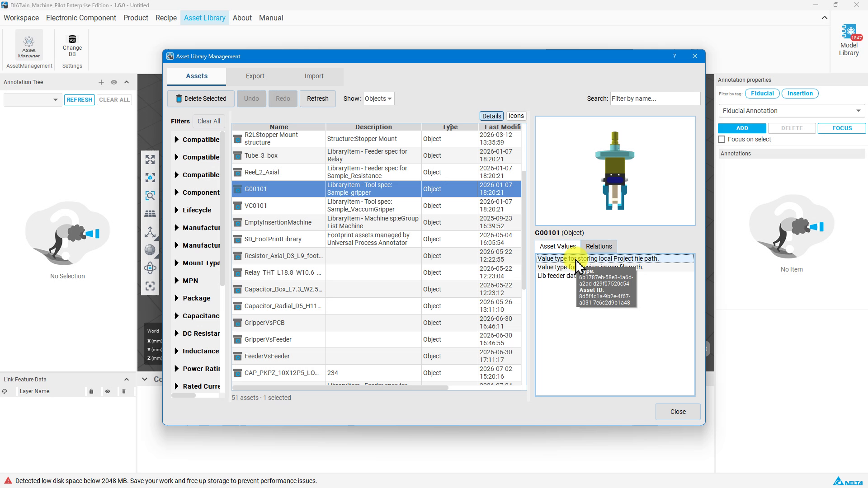The height and width of the screenshot is (488, 868).
Task: Expand the MPN filter group
Action: point(176,281)
